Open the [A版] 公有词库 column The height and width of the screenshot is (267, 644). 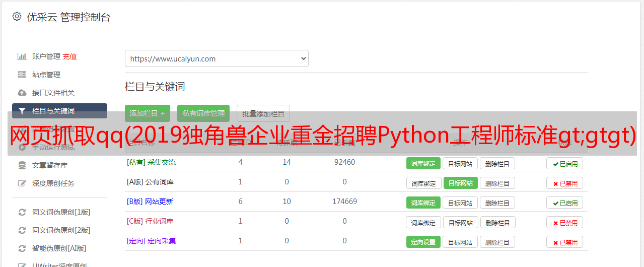click(x=150, y=182)
